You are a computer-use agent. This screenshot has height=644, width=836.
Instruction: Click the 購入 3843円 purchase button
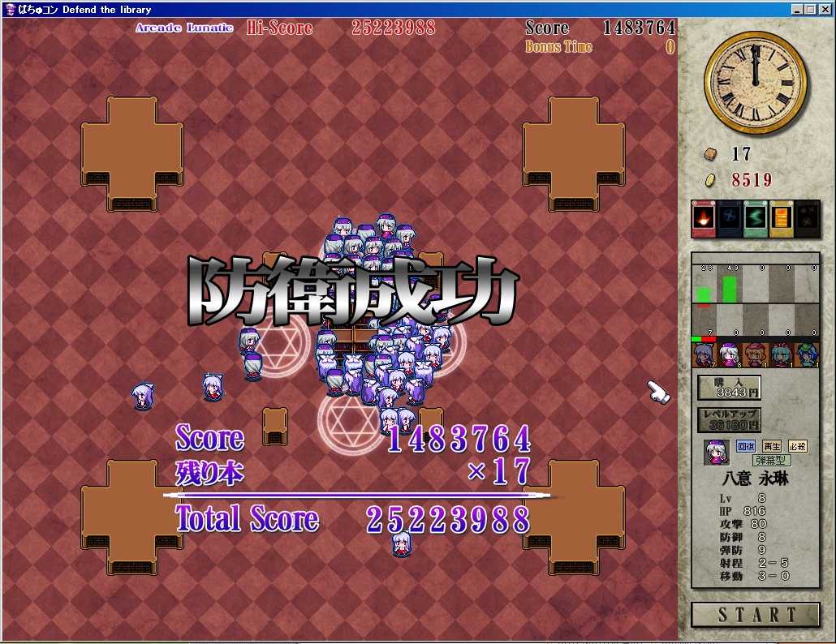tap(729, 388)
